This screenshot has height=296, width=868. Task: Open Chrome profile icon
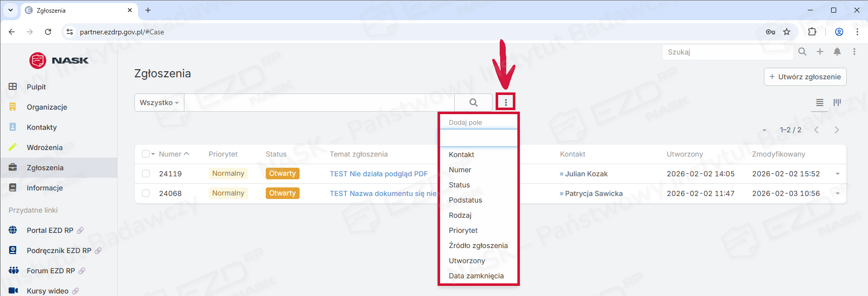coord(839,32)
